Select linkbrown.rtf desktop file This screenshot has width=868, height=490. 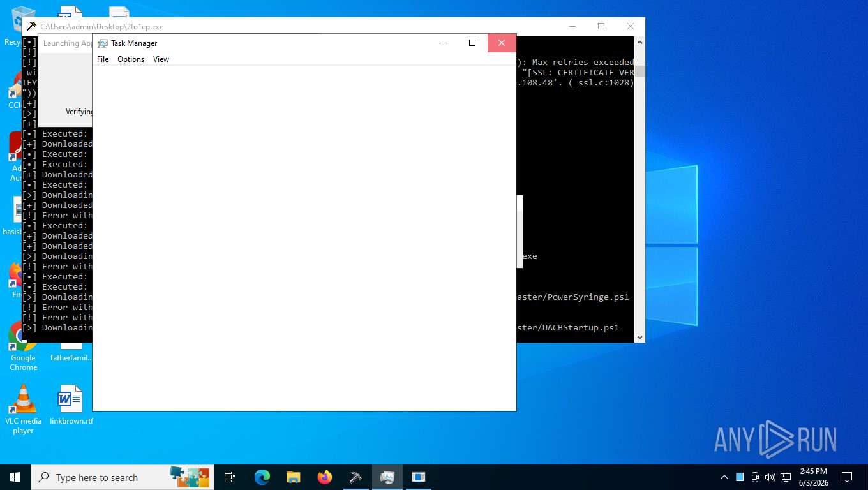[x=71, y=405]
